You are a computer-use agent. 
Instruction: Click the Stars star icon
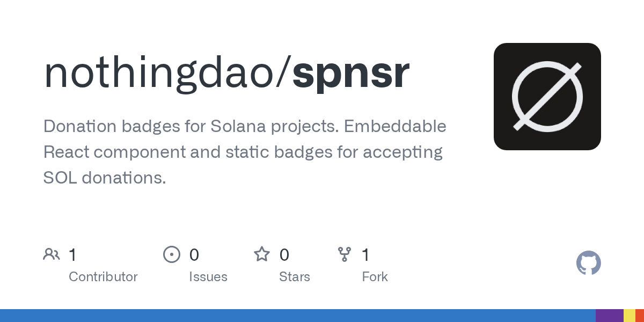(x=262, y=254)
